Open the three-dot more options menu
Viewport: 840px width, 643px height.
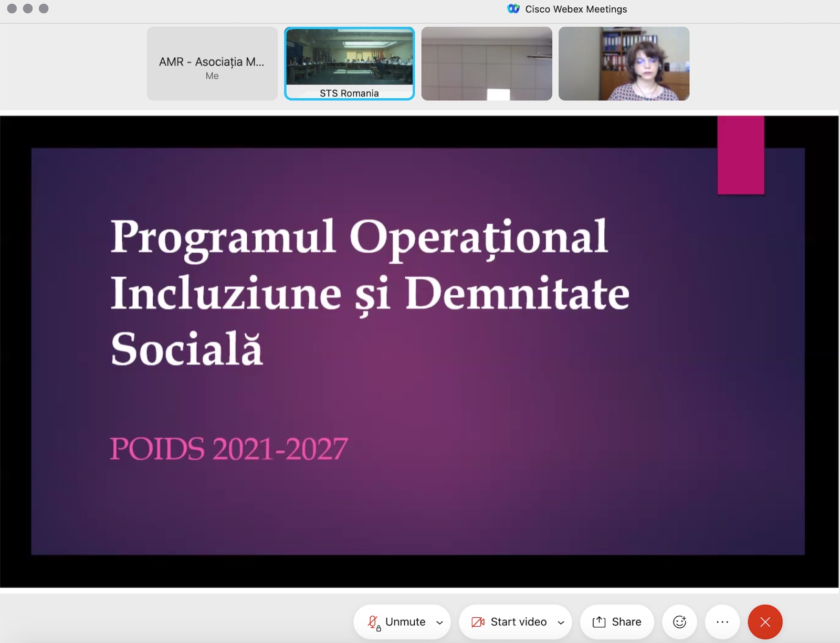coord(722,622)
